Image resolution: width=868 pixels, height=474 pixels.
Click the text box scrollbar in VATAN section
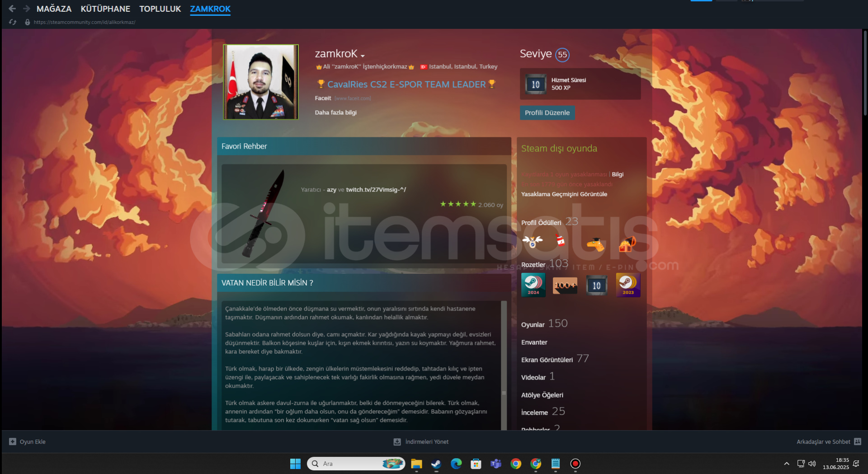504,365
